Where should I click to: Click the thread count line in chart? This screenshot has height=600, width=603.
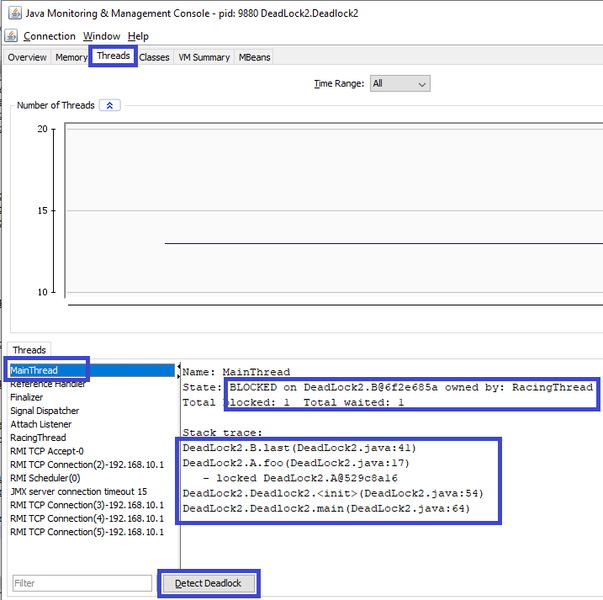pos(384,243)
